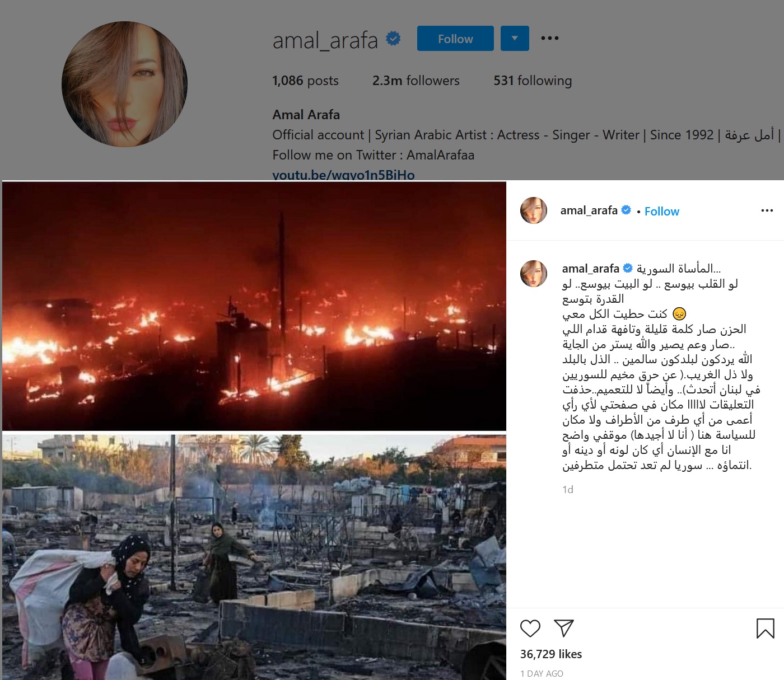
Task: Open the post's three-dot options menu
Action: click(767, 210)
